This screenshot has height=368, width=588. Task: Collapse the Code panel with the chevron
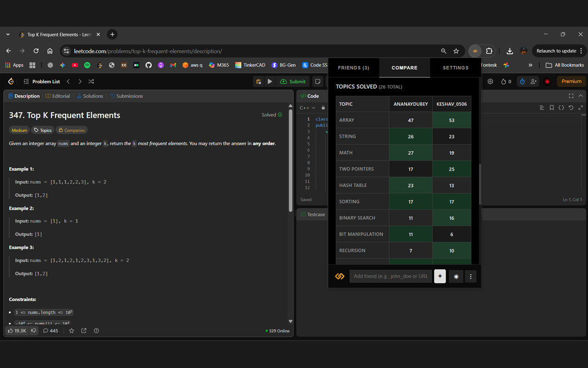coord(580,96)
